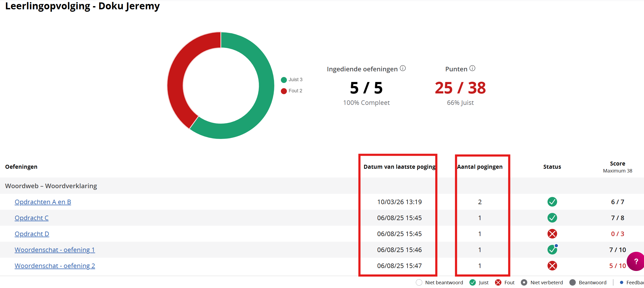This screenshot has height=288, width=644.
Task: Click info icon next to Punten
Action: tap(472, 68)
